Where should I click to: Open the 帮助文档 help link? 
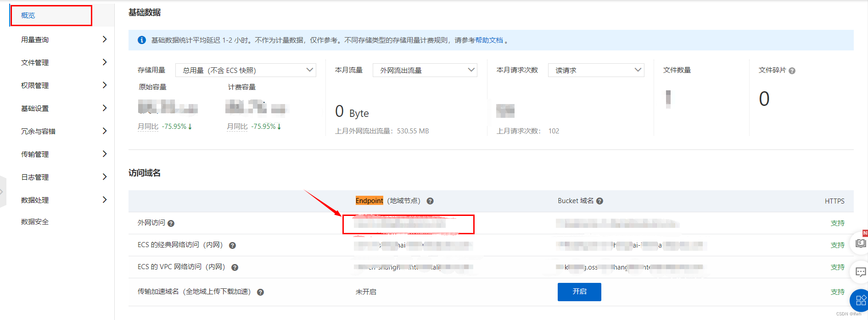point(489,40)
